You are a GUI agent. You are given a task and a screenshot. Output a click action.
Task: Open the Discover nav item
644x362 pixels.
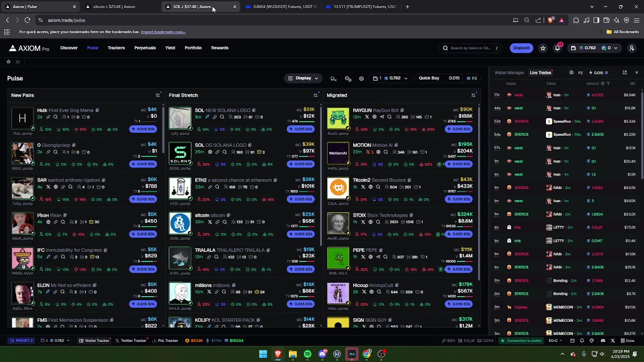[69, 48]
